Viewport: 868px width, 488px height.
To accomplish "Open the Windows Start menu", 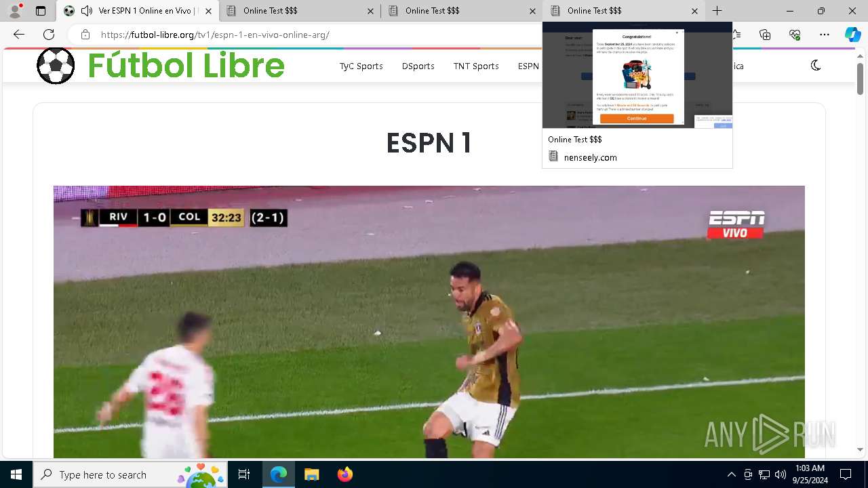I will 16,474.
